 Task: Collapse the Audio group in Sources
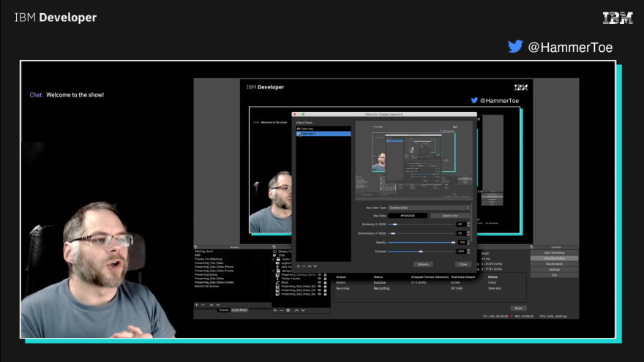(x=274, y=260)
